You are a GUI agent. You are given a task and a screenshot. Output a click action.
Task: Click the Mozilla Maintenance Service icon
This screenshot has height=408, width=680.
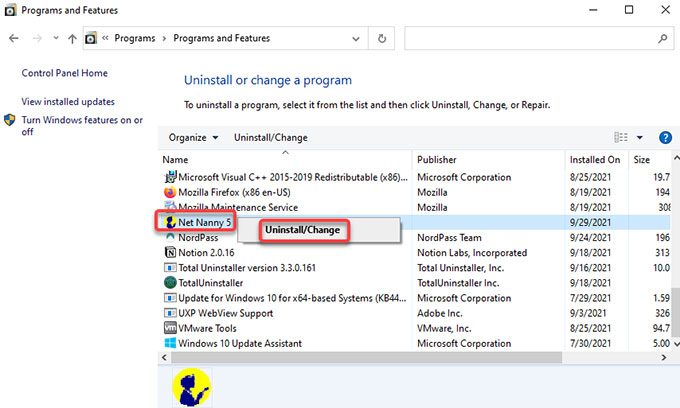coord(170,206)
